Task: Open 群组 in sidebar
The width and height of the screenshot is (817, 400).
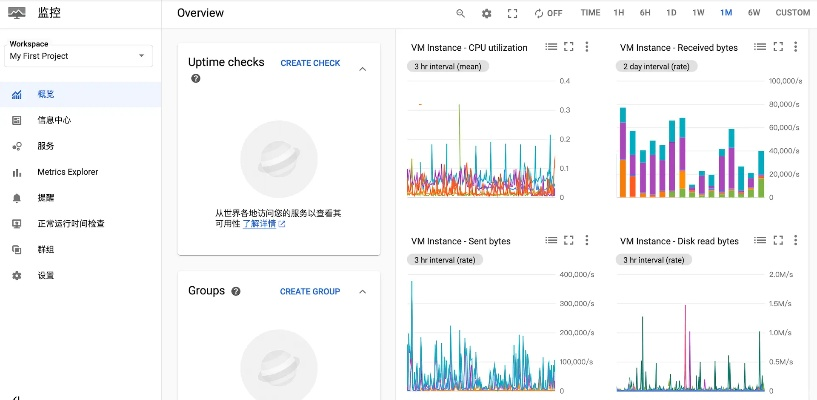Action: [45, 249]
